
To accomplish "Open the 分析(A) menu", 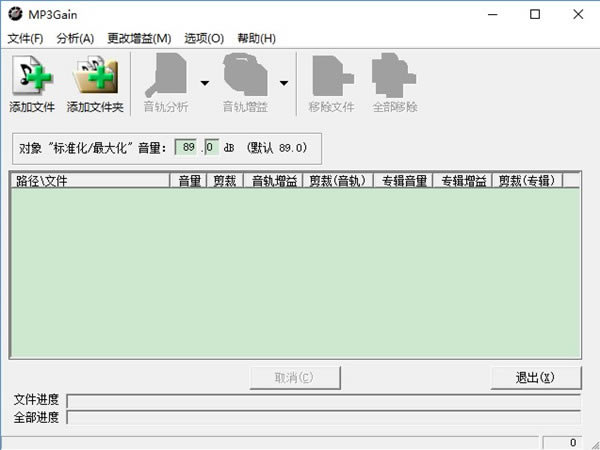I will coord(75,38).
